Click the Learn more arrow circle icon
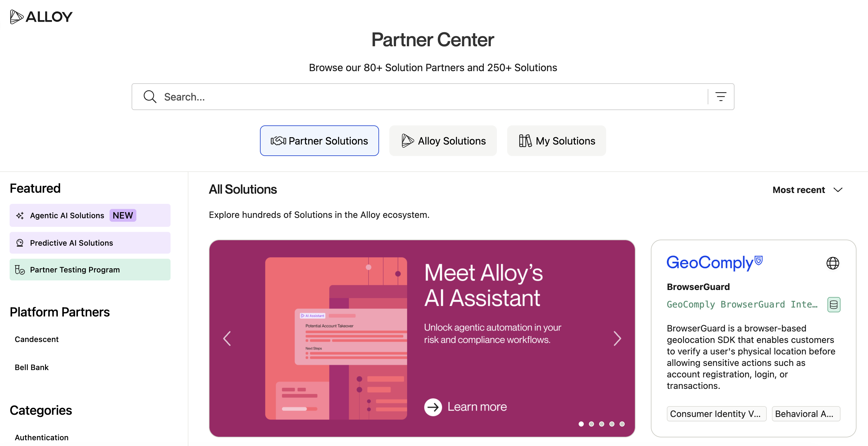The height and width of the screenshot is (446, 868). point(433,407)
